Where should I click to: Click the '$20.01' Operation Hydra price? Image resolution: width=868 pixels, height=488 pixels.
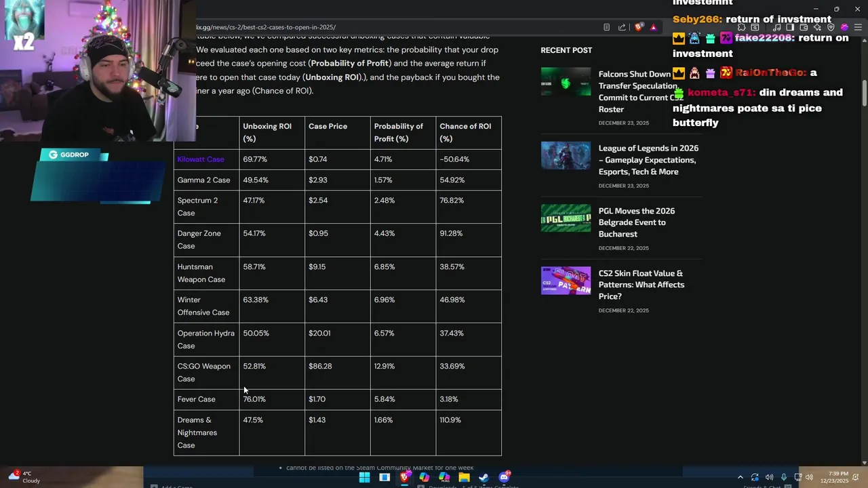[319, 333]
